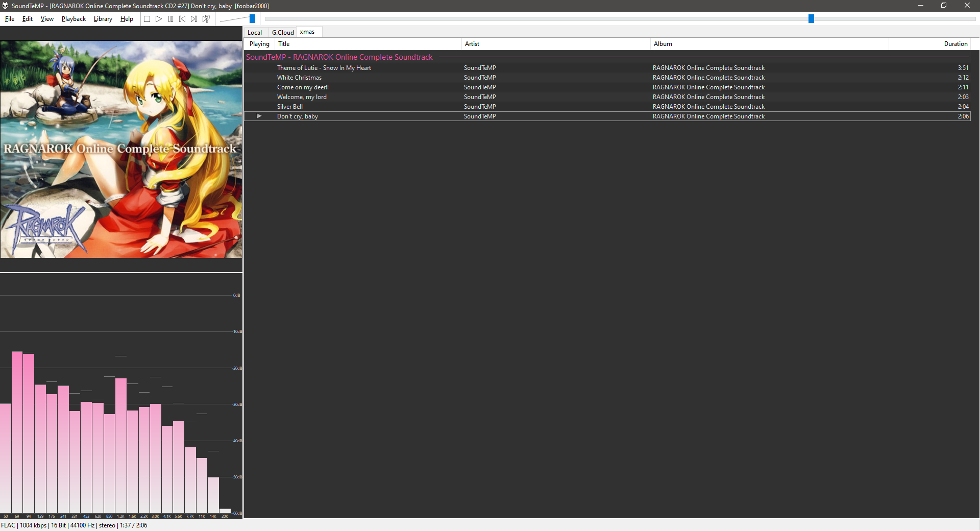Open the Playback menu
Screen dimensions: 980x531
tap(73, 19)
